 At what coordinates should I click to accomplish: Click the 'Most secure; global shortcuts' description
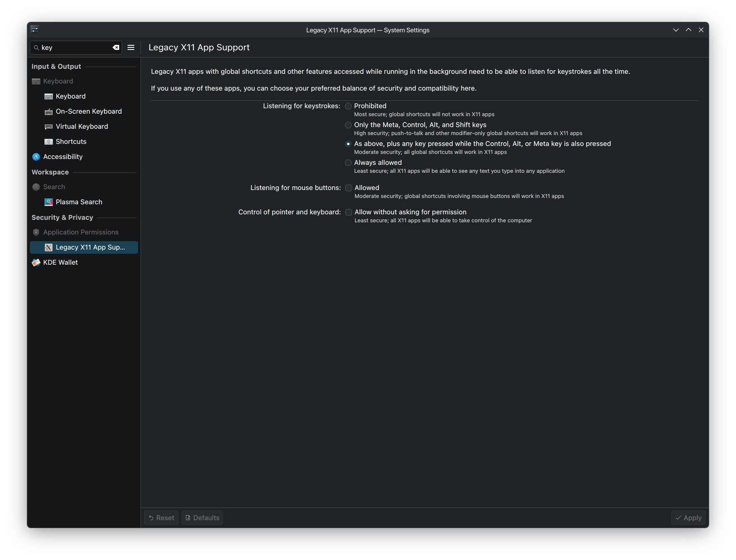point(424,115)
